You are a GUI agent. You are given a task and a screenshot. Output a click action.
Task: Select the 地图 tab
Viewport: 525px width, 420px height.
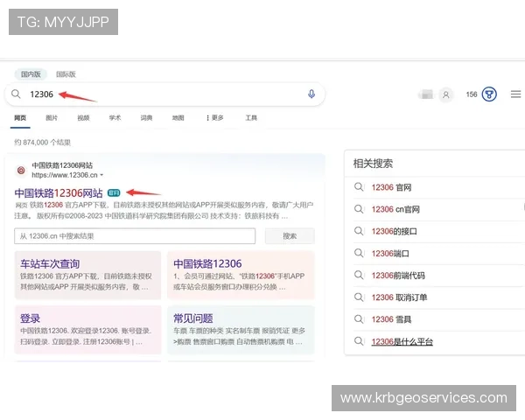[x=178, y=117]
